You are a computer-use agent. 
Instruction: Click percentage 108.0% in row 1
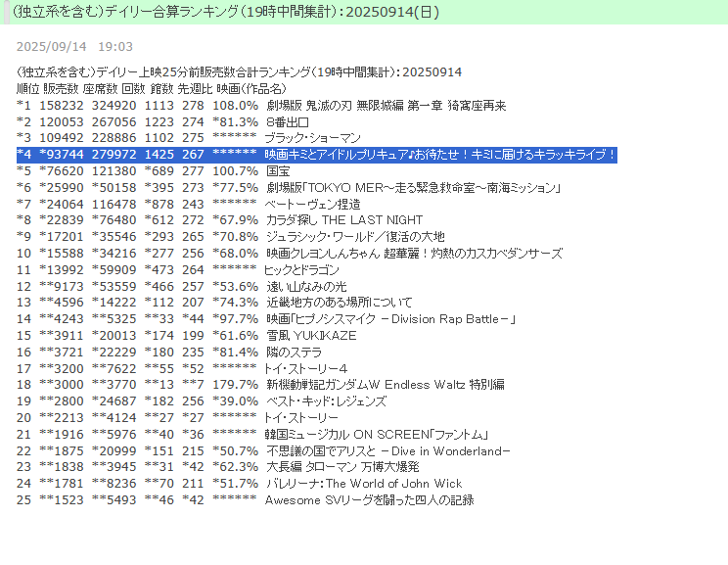coord(235,106)
